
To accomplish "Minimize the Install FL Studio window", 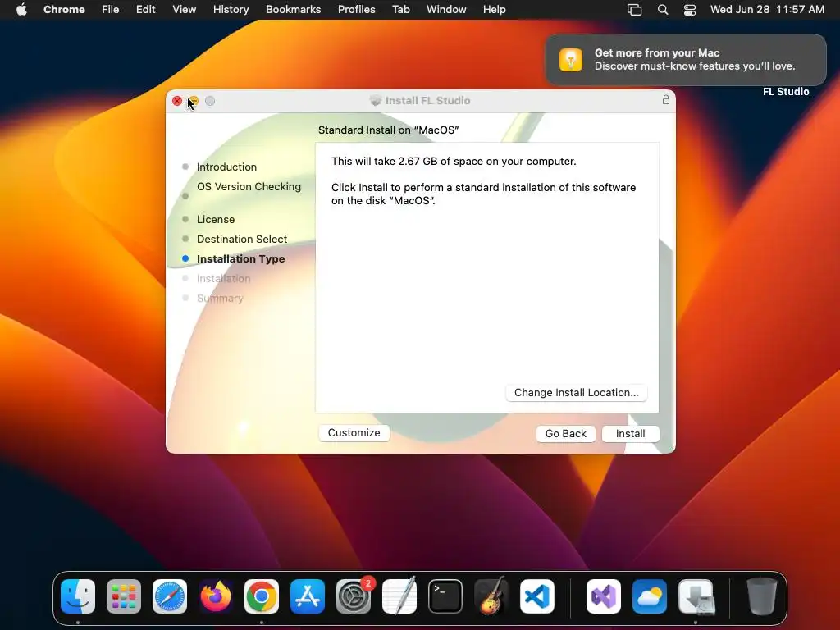I will click(x=194, y=101).
